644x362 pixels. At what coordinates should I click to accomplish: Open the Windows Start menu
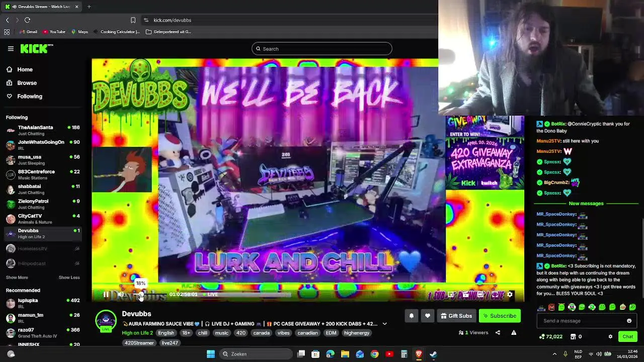pyautogui.click(x=211, y=354)
